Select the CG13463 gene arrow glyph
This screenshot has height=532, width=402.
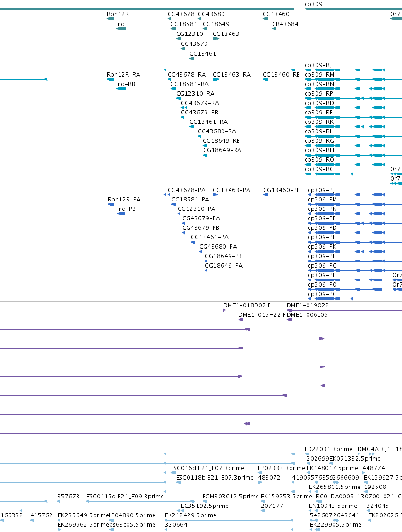pyautogui.click(x=216, y=39)
